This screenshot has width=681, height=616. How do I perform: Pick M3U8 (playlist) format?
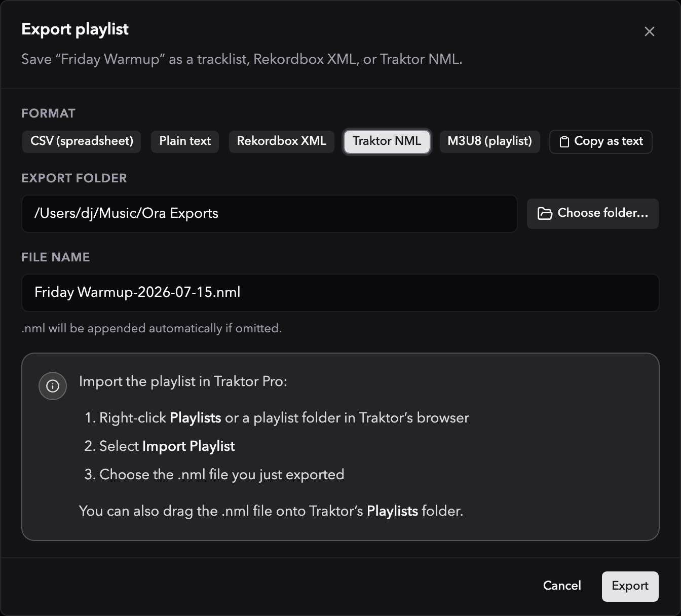(489, 141)
